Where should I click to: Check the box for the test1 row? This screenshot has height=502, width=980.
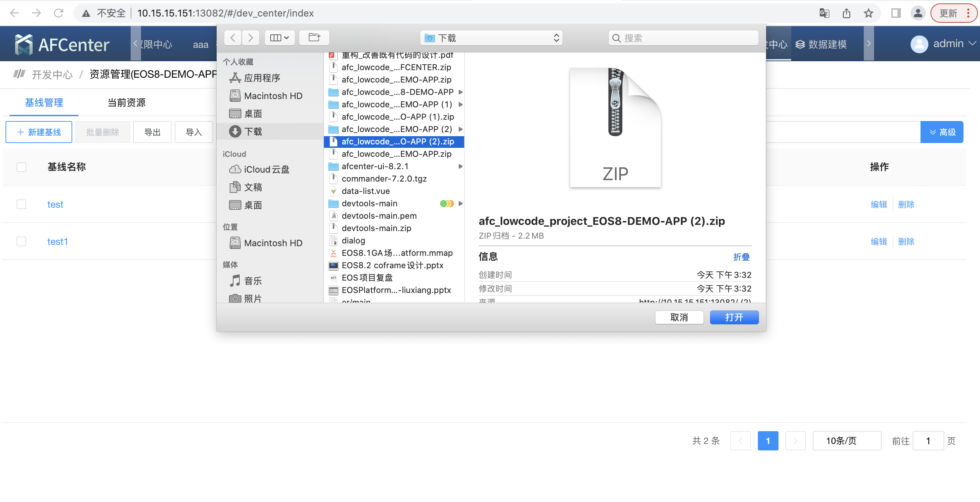(x=21, y=241)
